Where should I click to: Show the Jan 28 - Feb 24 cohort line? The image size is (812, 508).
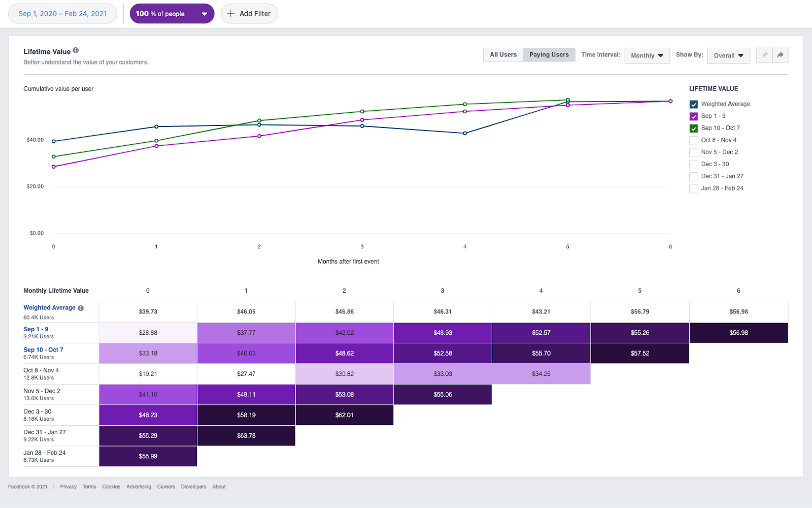pos(693,188)
